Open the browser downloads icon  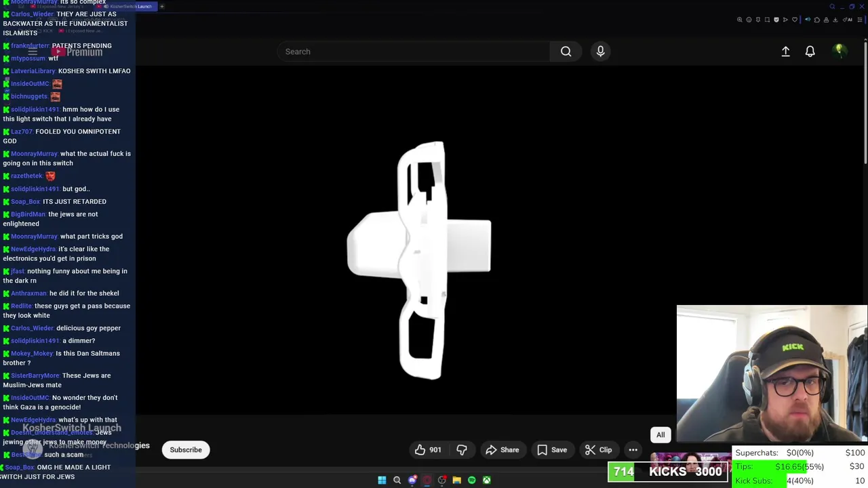coord(835,20)
